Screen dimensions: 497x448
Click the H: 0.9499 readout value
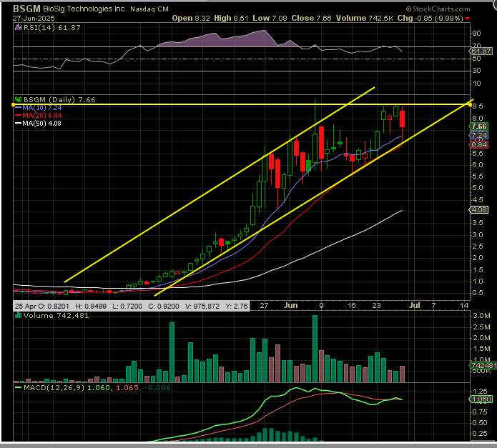coord(91,306)
